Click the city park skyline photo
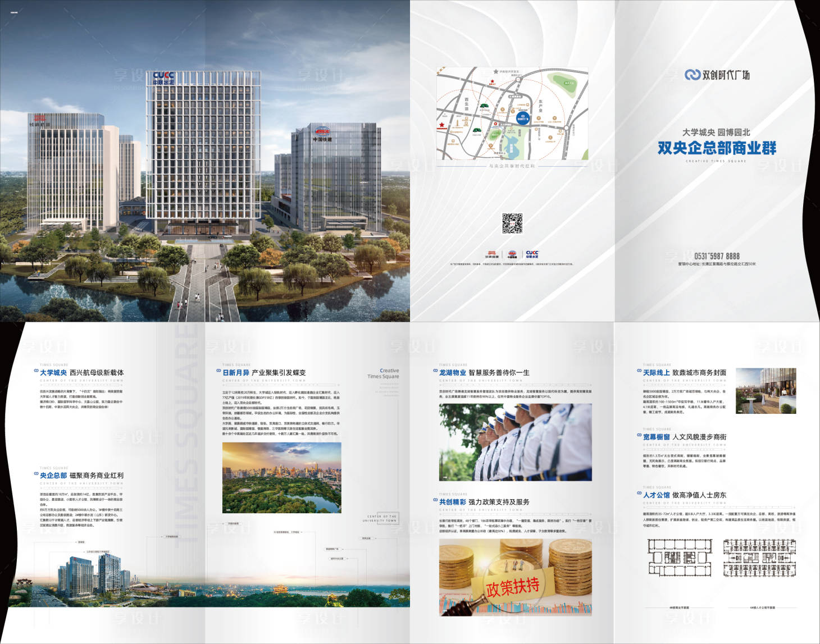Screen dimensions: 820x644 281,478
